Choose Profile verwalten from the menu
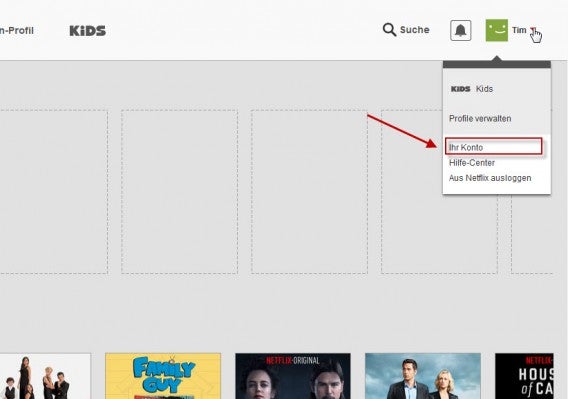The width and height of the screenshot is (568, 399). [x=480, y=119]
